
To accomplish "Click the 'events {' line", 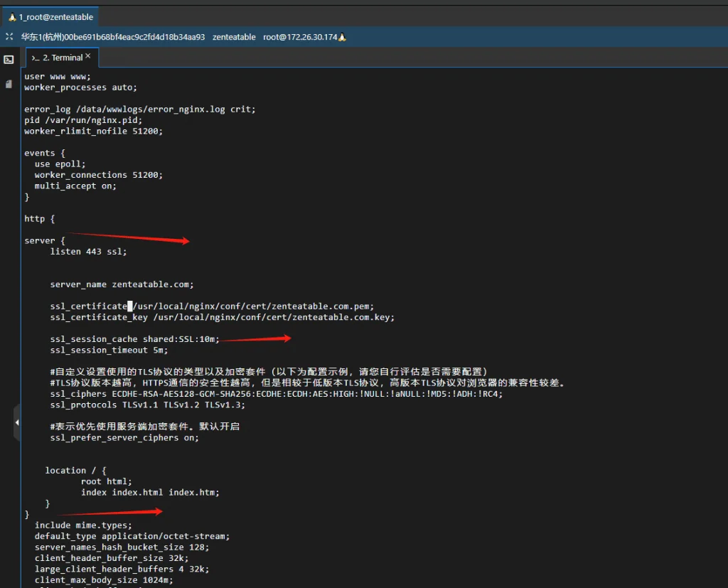I will (45, 153).
